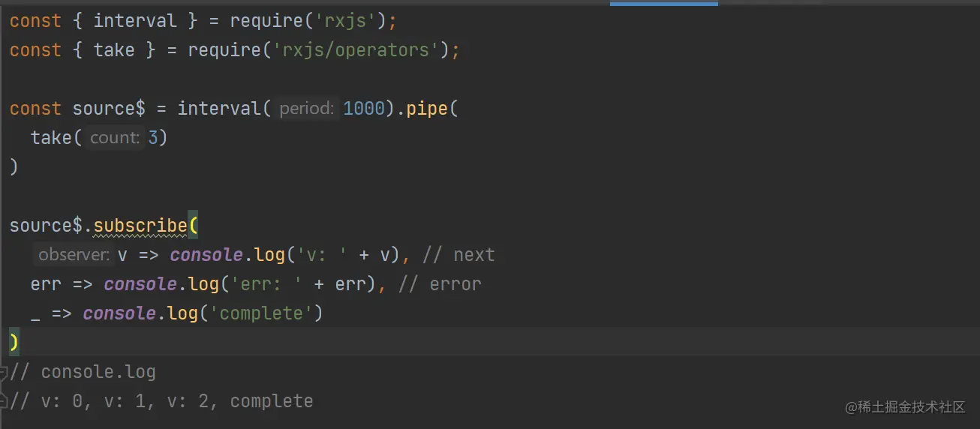Image resolution: width=980 pixels, height=429 pixels.
Task: Click 'interval' function call in source$ declaration
Action: pos(219,109)
